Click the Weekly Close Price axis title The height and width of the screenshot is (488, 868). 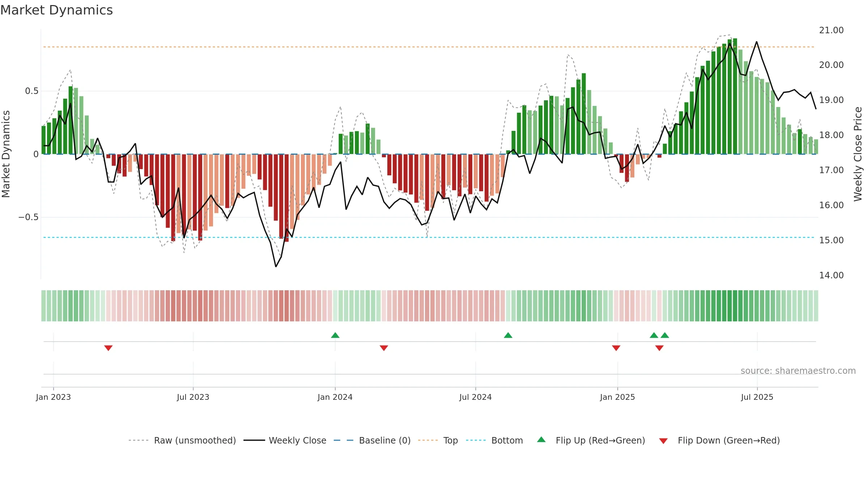pyautogui.click(x=858, y=154)
